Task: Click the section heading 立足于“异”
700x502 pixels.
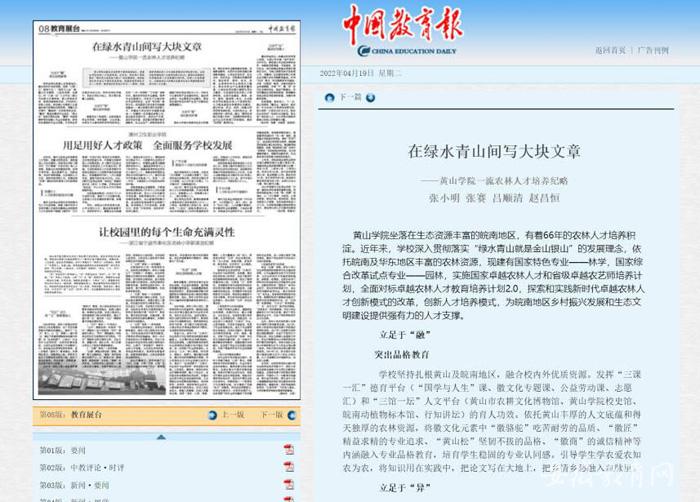Action: pos(405,488)
